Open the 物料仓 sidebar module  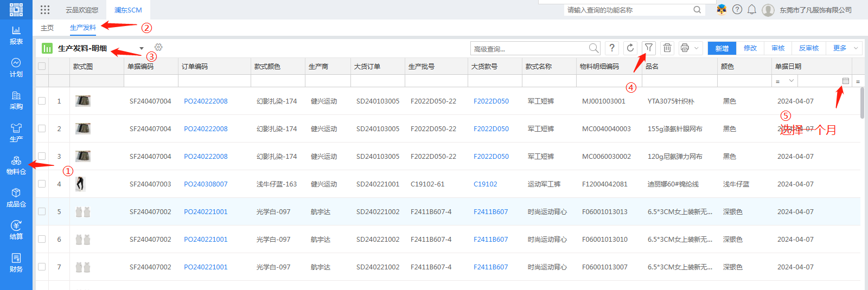(16, 165)
